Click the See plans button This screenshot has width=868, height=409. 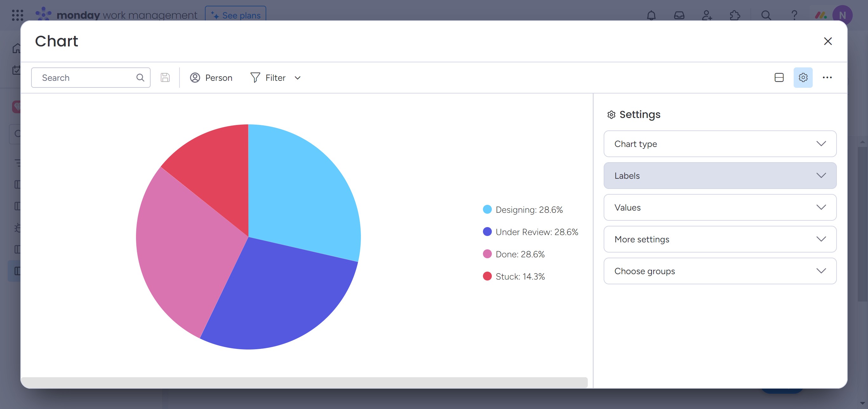pyautogui.click(x=235, y=15)
